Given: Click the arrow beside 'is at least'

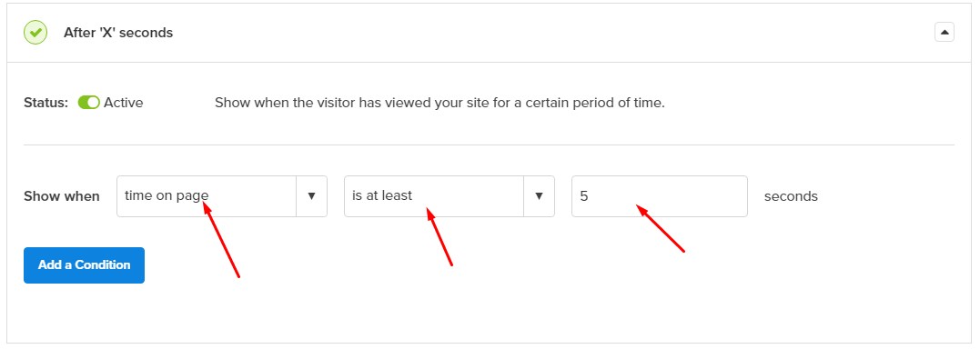Looking at the screenshot, I should click(x=539, y=196).
